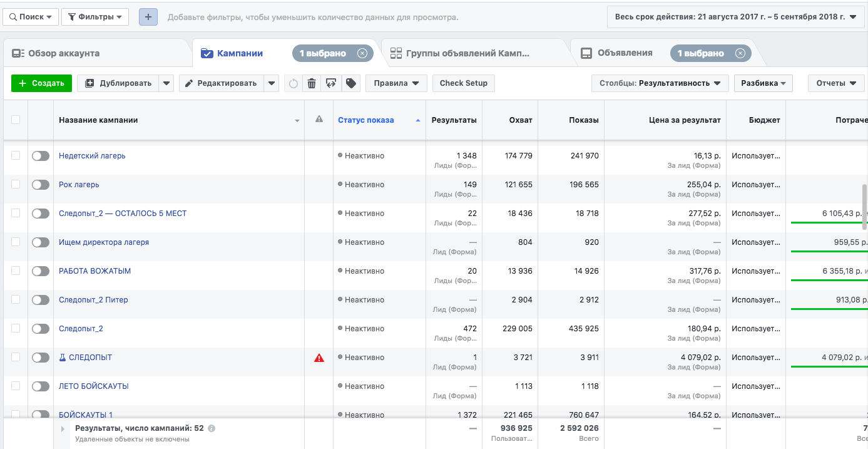Click the tag label icon in toolbar
868x449 pixels.
click(x=351, y=83)
